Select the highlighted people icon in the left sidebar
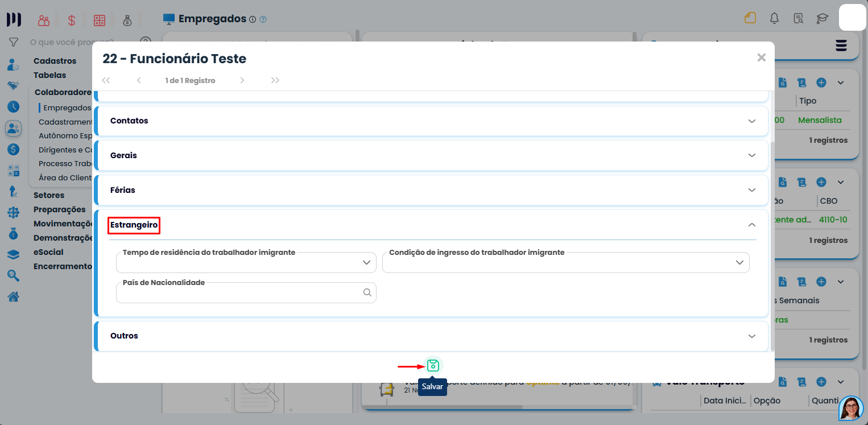Viewport: 868px width, 425px height. pos(14,128)
